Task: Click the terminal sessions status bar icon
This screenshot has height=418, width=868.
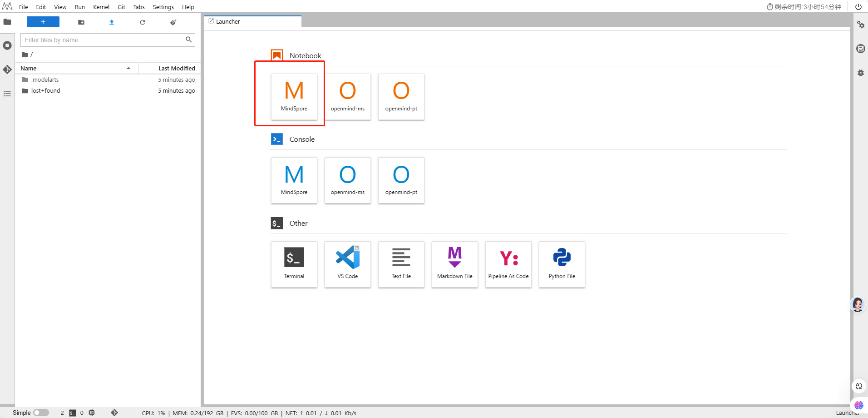Action: tap(73, 413)
